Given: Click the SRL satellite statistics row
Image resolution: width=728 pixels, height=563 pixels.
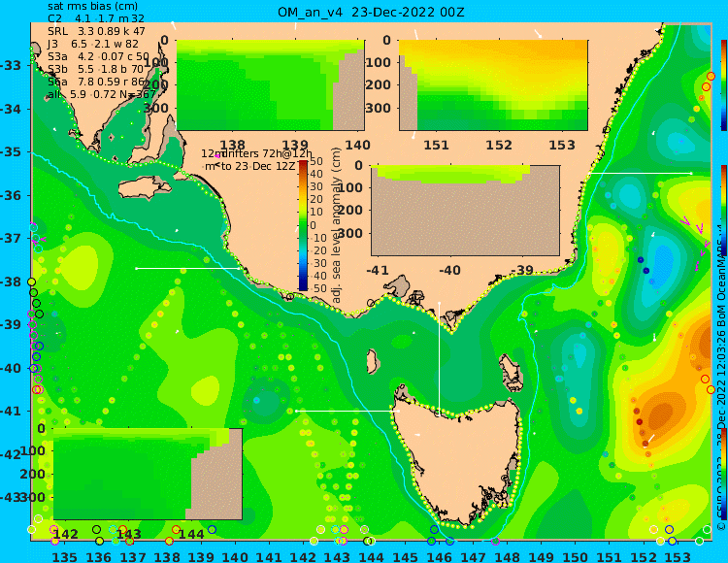Looking at the screenshot, I should pyautogui.click(x=96, y=32).
